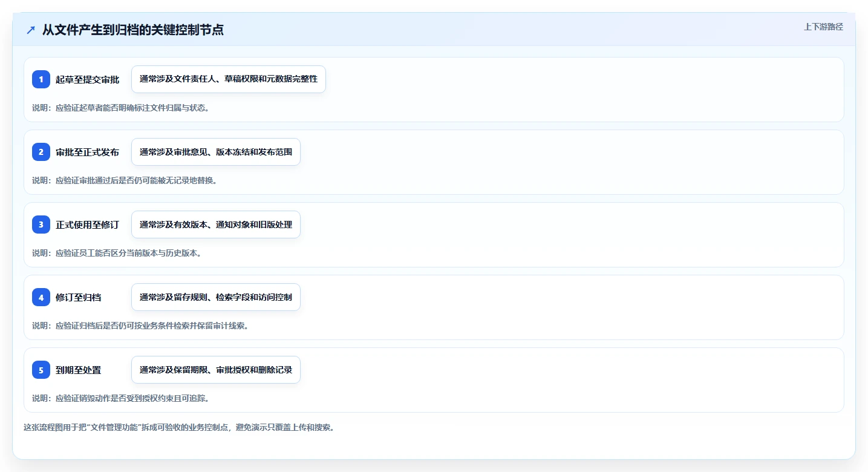Viewport: 868px width, 472px height.
Task: Click the chip 通常涉及文件责任人、草稿权限和元数据完整性
Action: click(x=229, y=79)
